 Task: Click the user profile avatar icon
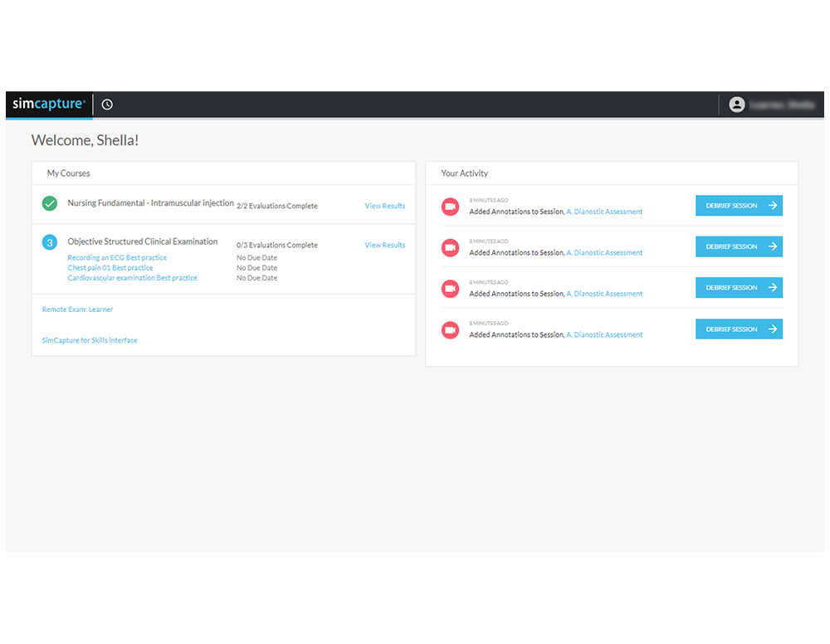(x=736, y=105)
